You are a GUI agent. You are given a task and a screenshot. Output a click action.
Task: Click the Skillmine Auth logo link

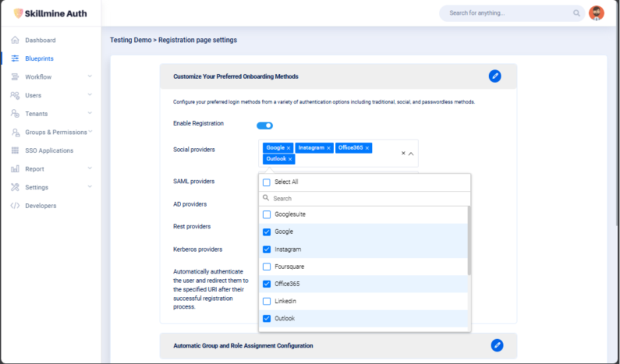[x=50, y=13]
